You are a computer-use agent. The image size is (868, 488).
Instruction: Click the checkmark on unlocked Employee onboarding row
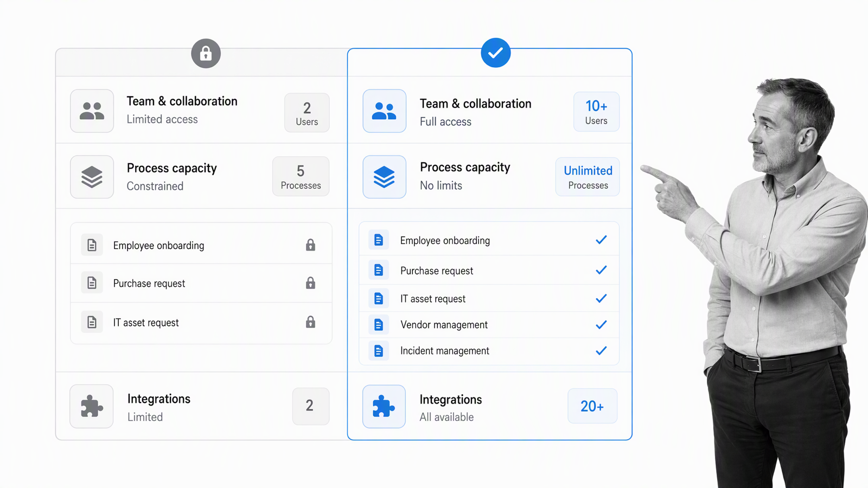coord(601,240)
